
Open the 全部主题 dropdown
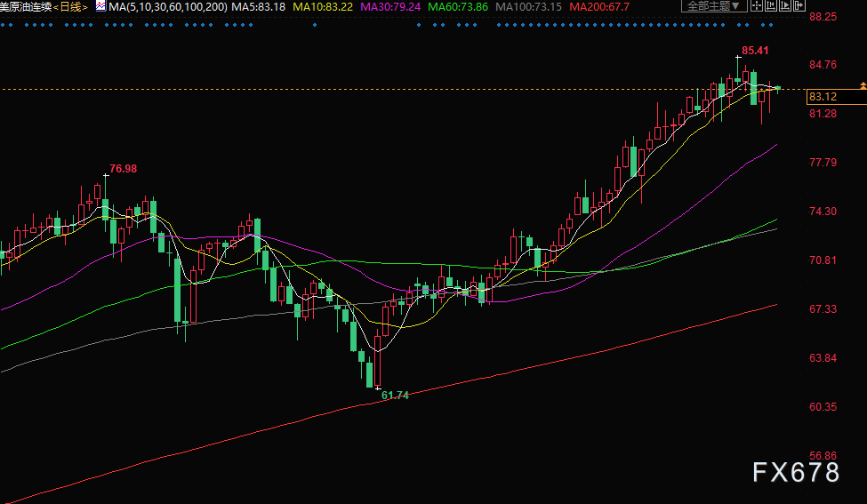coord(714,5)
